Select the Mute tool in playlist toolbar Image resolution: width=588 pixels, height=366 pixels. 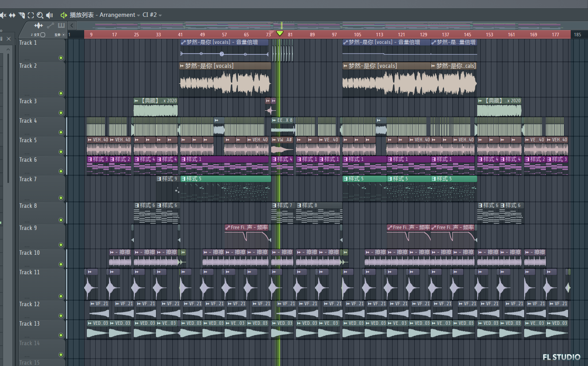click(3, 15)
